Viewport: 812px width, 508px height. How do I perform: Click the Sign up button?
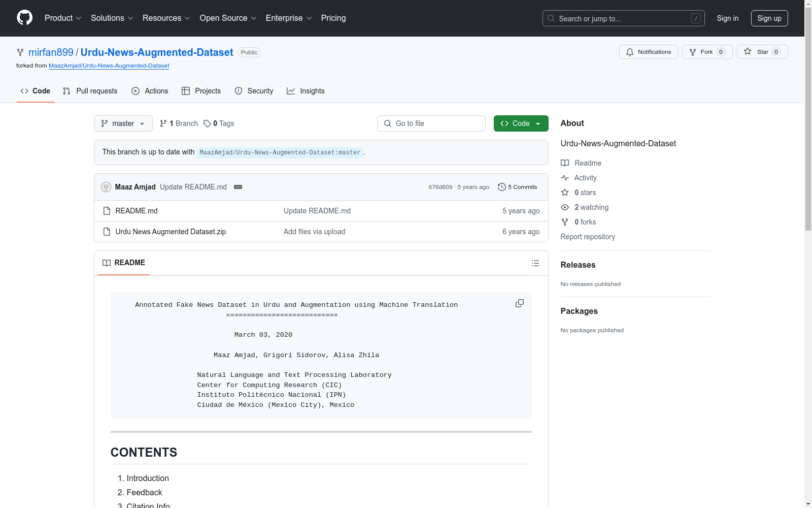pyautogui.click(x=769, y=18)
